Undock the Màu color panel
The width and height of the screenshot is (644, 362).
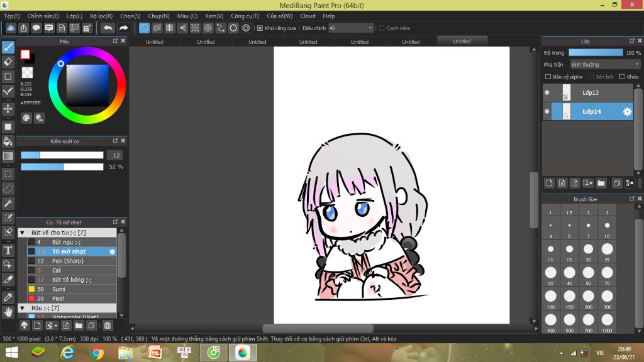click(116, 41)
